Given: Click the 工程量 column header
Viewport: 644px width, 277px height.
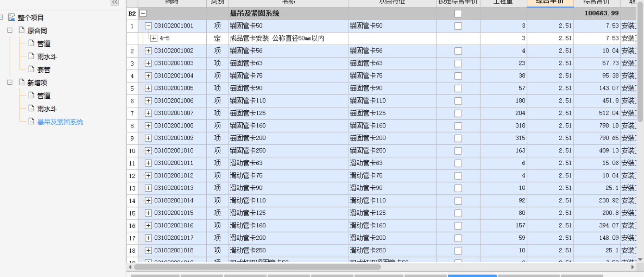Looking at the screenshot, I should pyautogui.click(x=503, y=3).
